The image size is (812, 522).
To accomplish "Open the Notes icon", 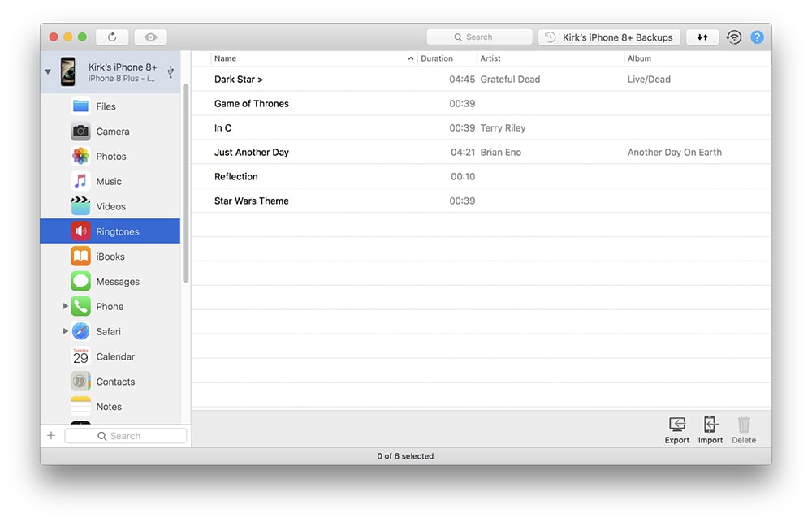I will tap(80, 407).
